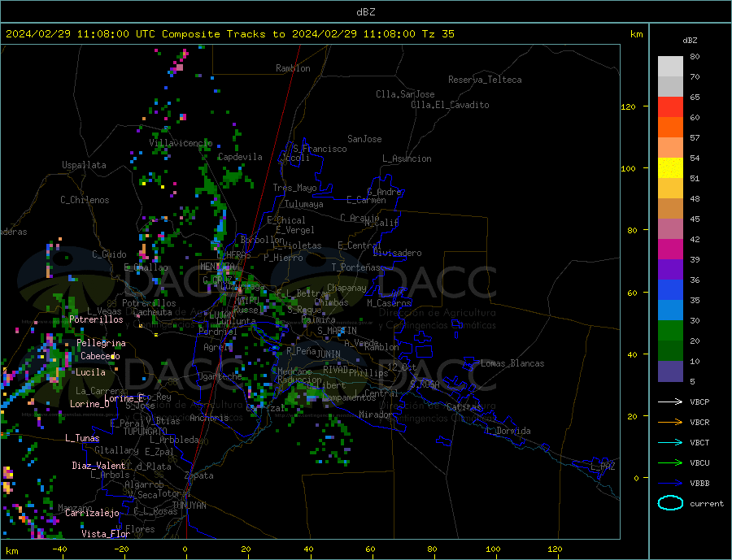The height and width of the screenshot is (560, 732).
Task: Click the 'current' legend label
Action: pos(707,504)
